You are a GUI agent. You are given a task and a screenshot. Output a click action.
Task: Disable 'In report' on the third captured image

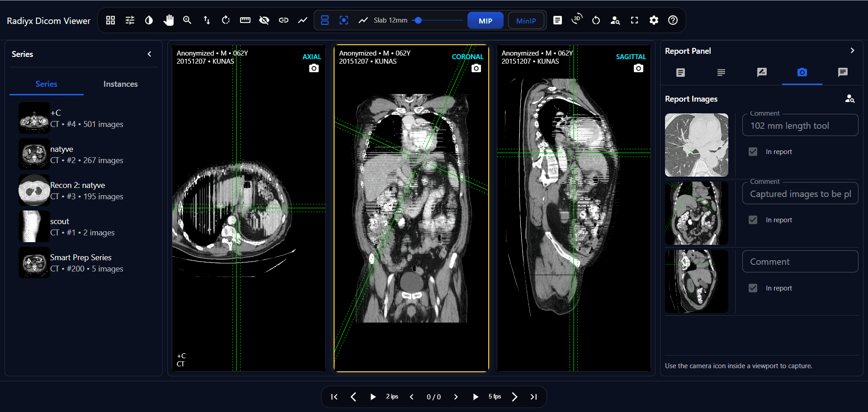coord(753,288)
